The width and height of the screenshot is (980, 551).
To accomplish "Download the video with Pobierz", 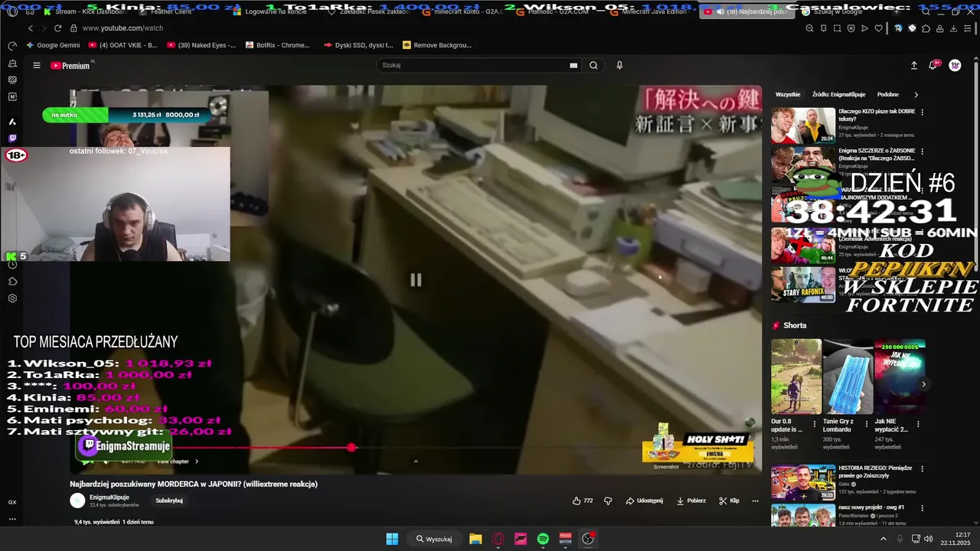I will (x=691, y=500).
